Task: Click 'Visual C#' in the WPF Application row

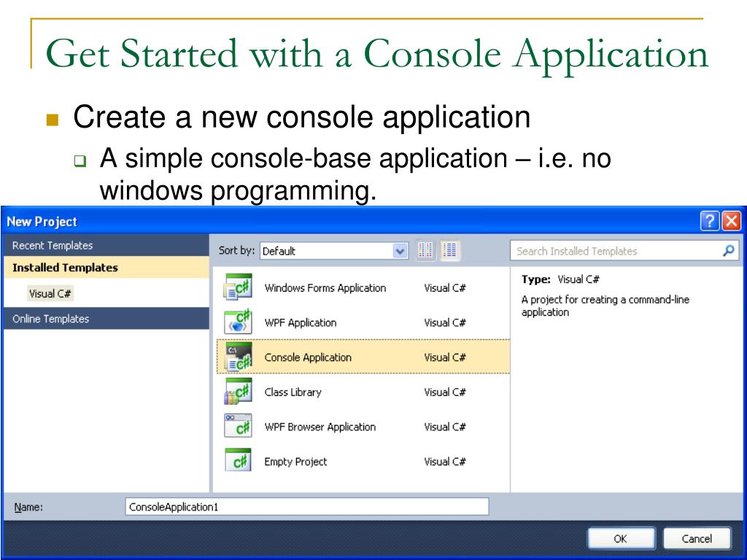Action: [445, 322]
